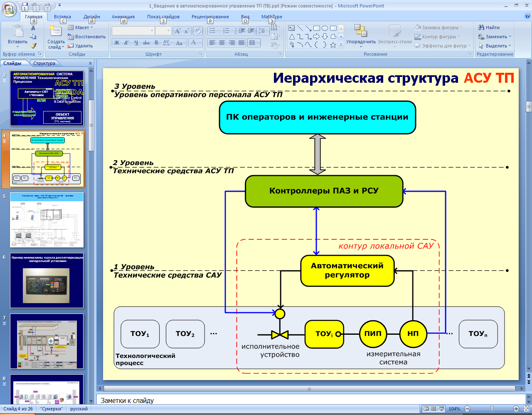Select slide 5 thumbnail
The image size is (532, 415).
coord(47,220)
